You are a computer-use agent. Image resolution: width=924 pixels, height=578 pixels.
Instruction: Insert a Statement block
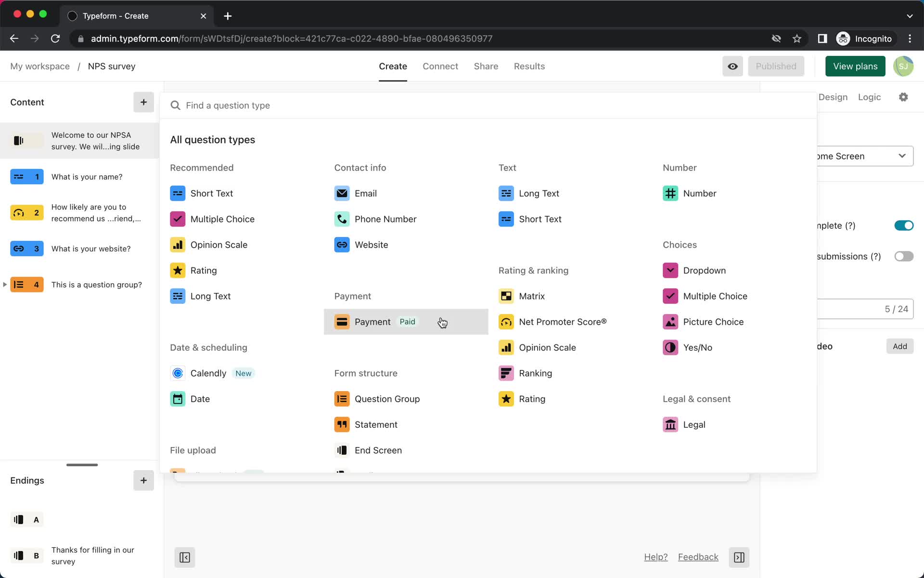[x=366, y=425]
